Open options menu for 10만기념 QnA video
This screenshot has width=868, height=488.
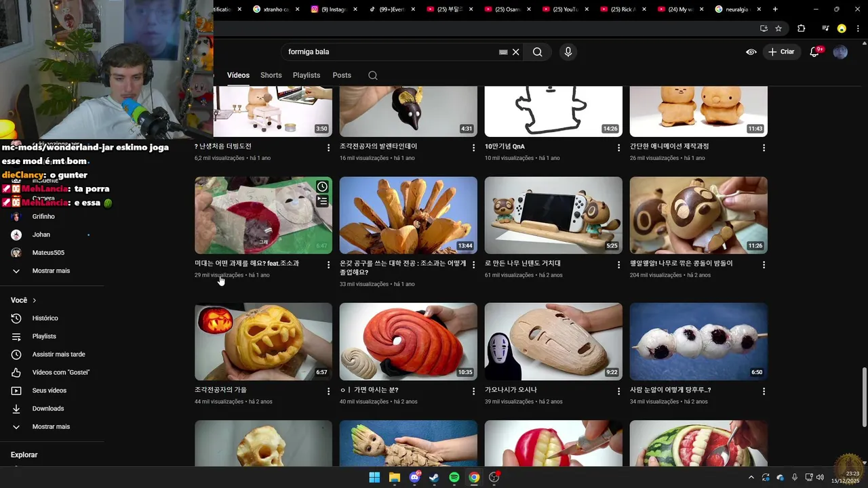[618, 148]
